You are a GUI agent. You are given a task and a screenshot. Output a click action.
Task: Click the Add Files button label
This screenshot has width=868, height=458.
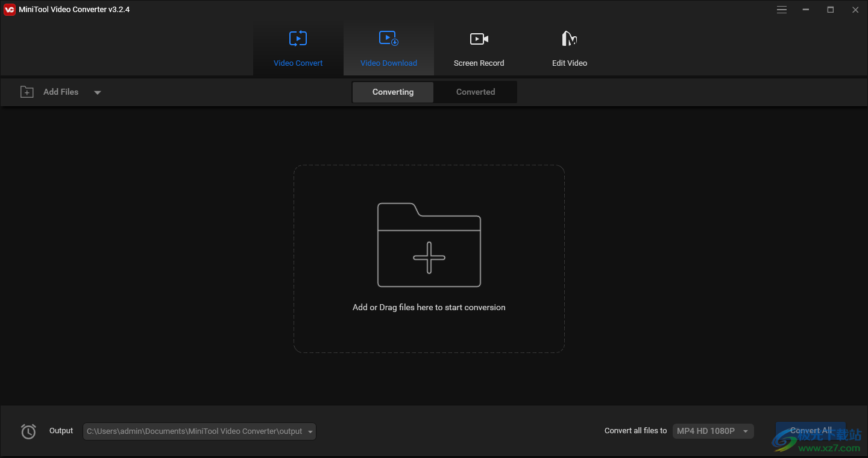(61, 92)
